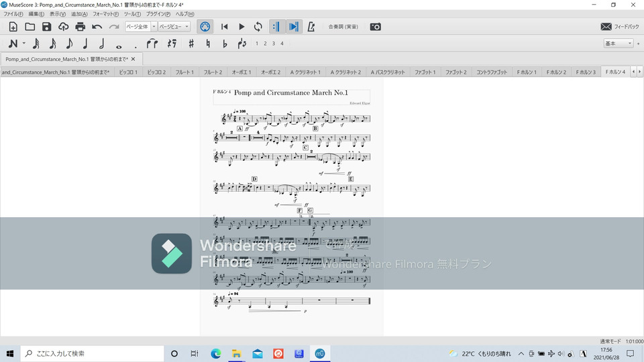Start playback with the play button
This screenshot has height=362, width=644.
[241, 27]
